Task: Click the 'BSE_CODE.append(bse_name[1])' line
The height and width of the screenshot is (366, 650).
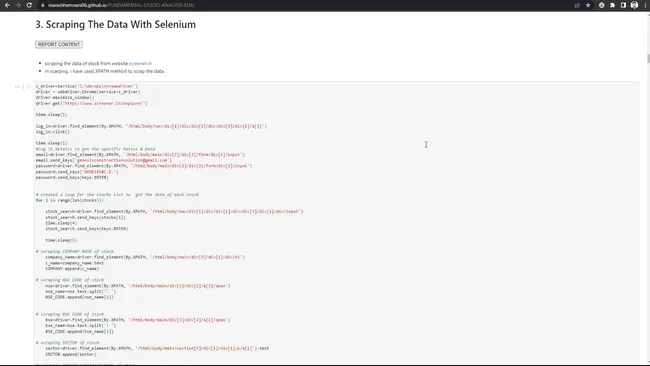Action: click(79, 332)
